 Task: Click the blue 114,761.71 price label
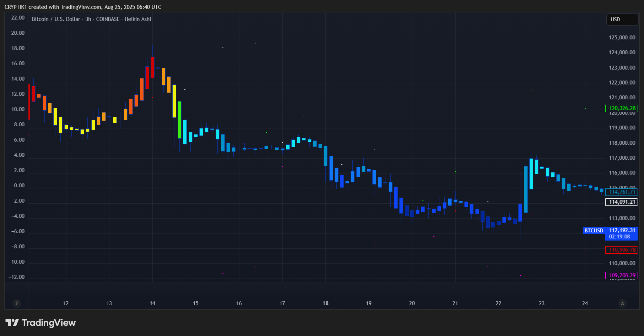click(x=622, y=192)
